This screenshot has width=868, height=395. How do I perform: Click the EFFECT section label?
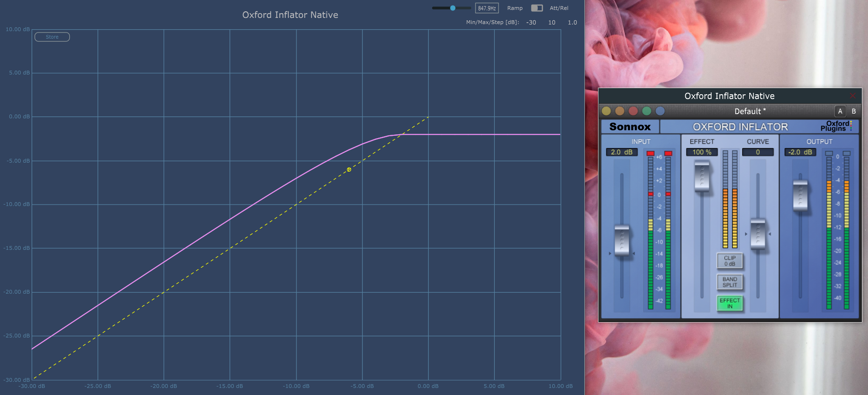point(702,141)
